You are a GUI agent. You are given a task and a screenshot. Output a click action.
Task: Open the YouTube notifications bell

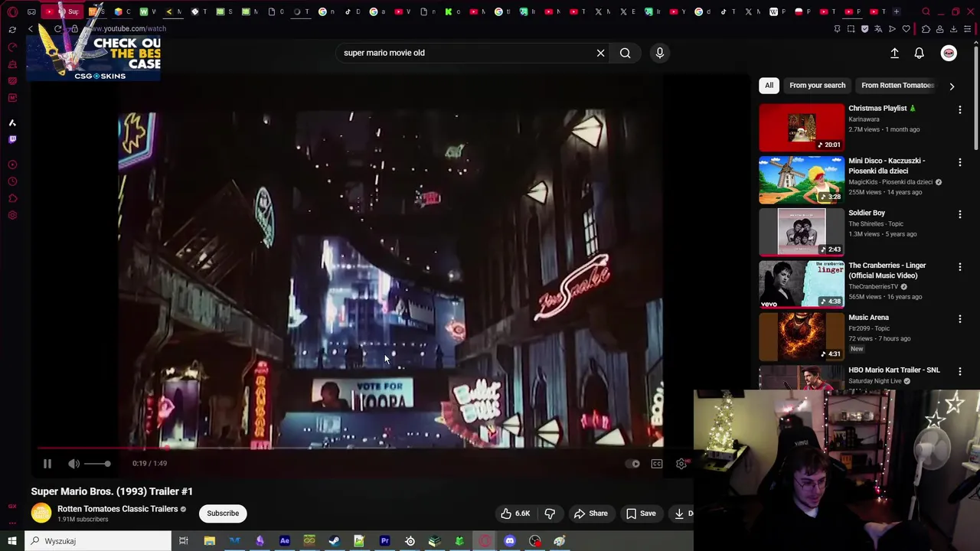pos(919,53)
